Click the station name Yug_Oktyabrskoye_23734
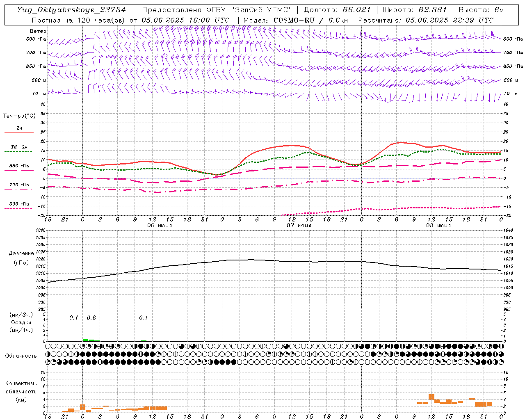525x420 pixels. (71, 10)
